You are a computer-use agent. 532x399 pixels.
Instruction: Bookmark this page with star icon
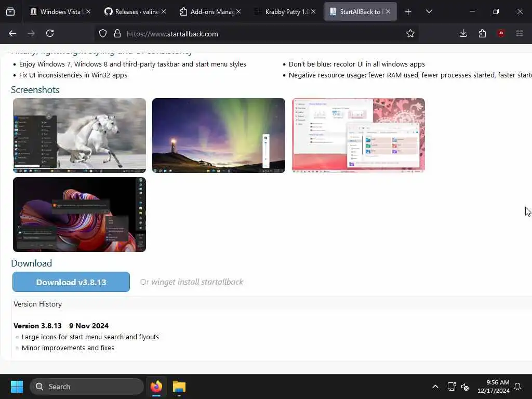point(410,34)
